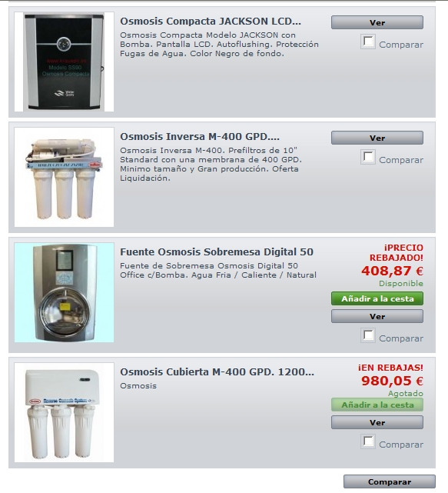The image size is (448, 493).
Task: Click faded Añadir a la cesta for Cubierta
Action: [x=377, y=405]
